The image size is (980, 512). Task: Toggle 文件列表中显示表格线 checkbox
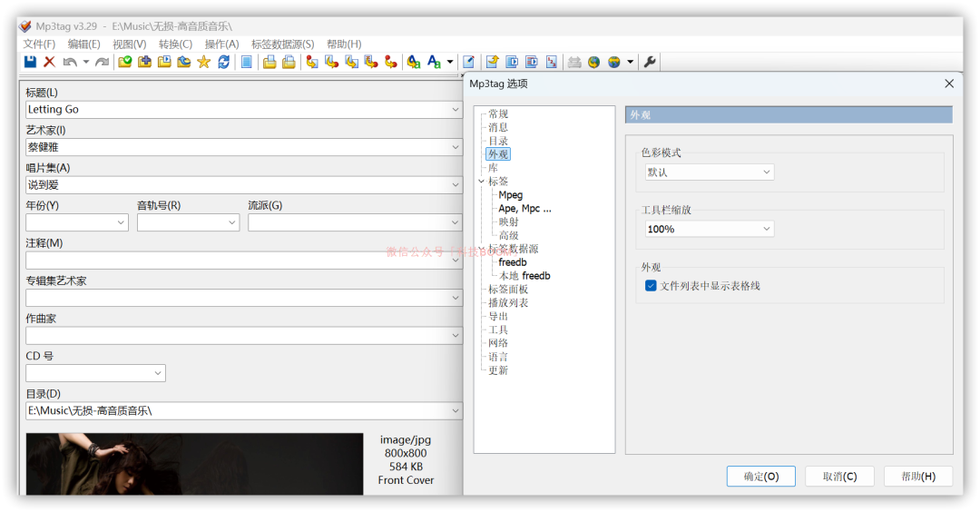[651, 286]
